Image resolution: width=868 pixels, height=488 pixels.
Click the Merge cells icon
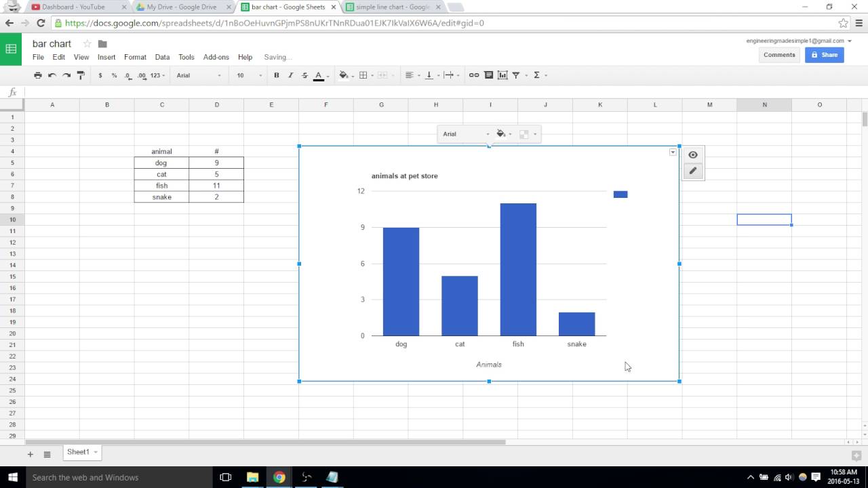pos(382,75)
